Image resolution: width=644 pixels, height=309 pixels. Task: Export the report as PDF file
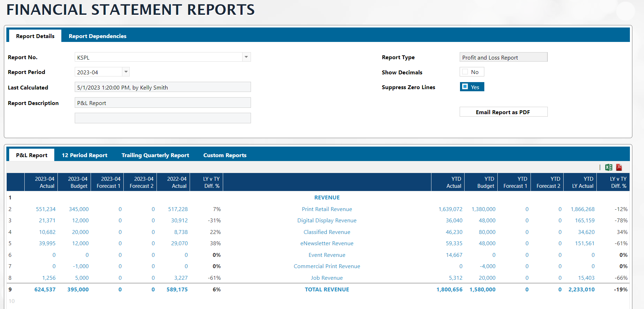pyautogui.click(x=619, y=167)
